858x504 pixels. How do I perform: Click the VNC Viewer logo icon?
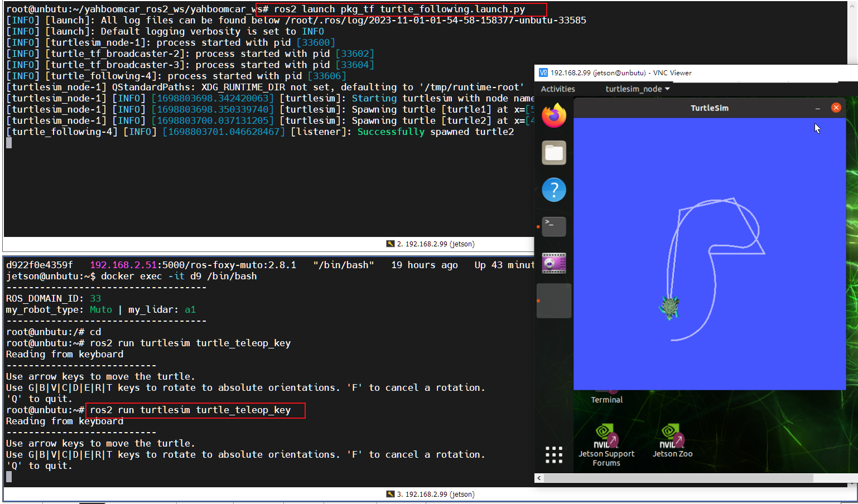click(543, 73)
